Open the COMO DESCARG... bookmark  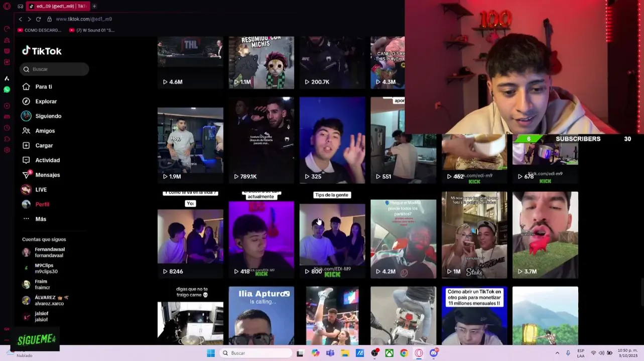[x=39, y=30]
